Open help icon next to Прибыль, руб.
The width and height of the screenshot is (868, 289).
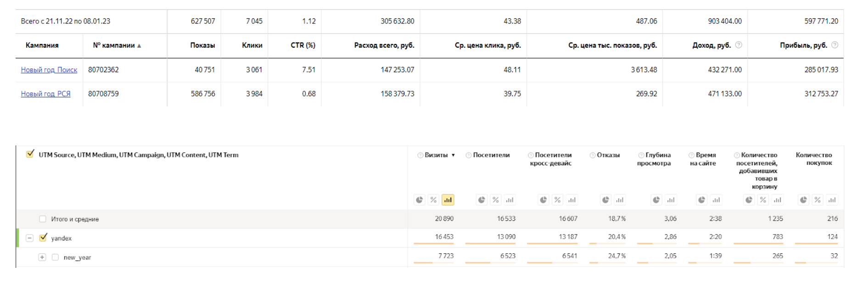point(835,45)
